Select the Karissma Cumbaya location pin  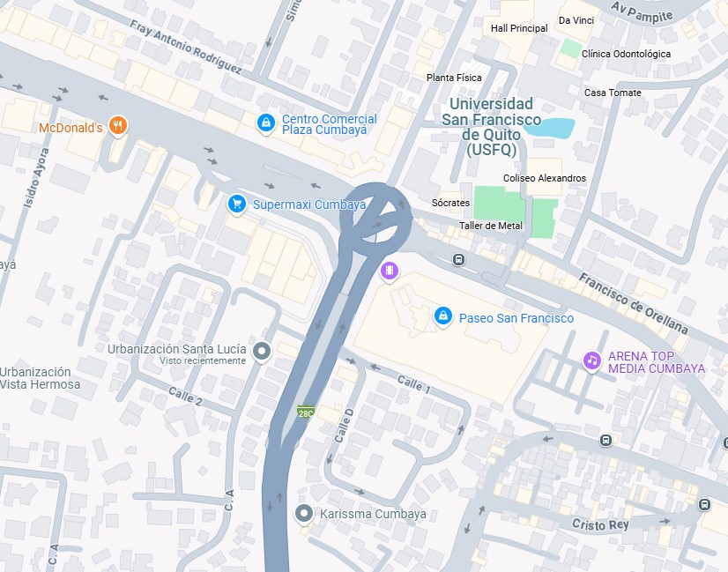[304, 514]
